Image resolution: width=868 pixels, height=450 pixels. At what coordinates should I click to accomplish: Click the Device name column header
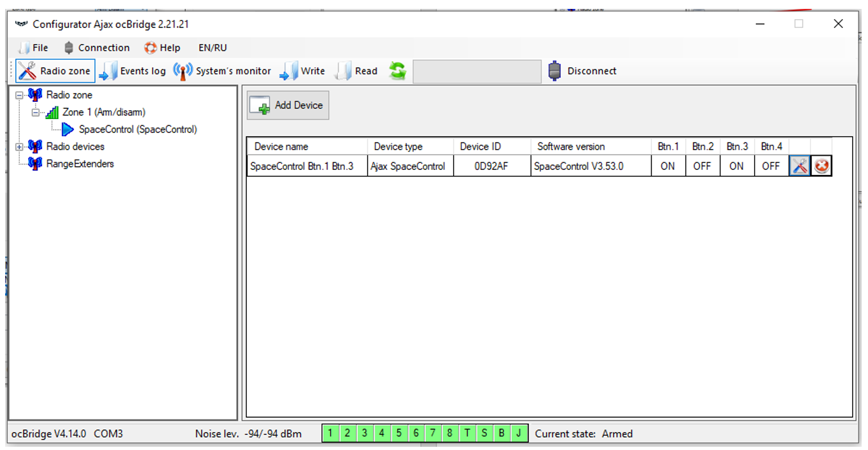point(307,146)
